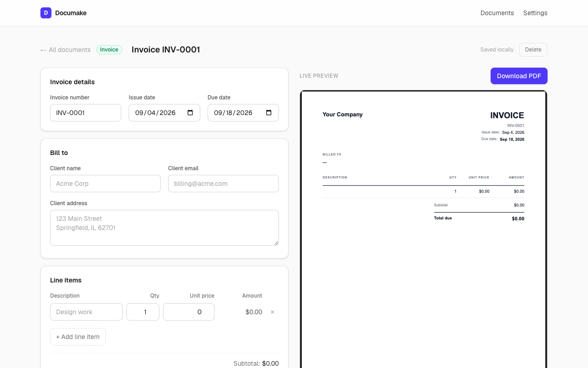Click the 'INVOICE' heading in preview
This screenshot has width=588, height=368.
coord(507,115)
